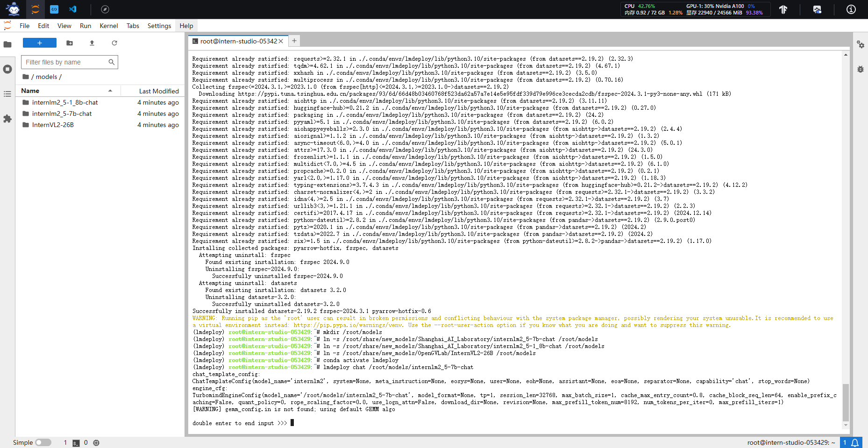Open the Property Inspector gears icon

pyautogui.click(x=861, y=44)
